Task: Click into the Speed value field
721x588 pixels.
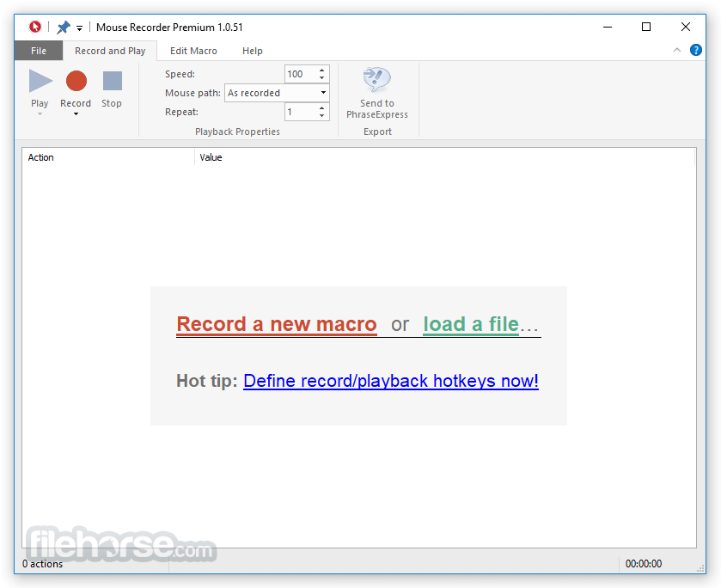Action: point(300,74)
